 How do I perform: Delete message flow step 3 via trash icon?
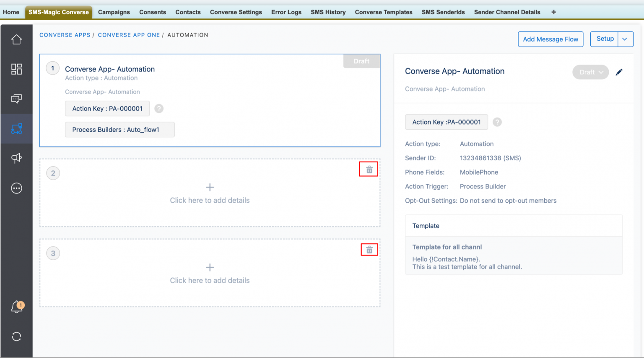click(369, 249)
